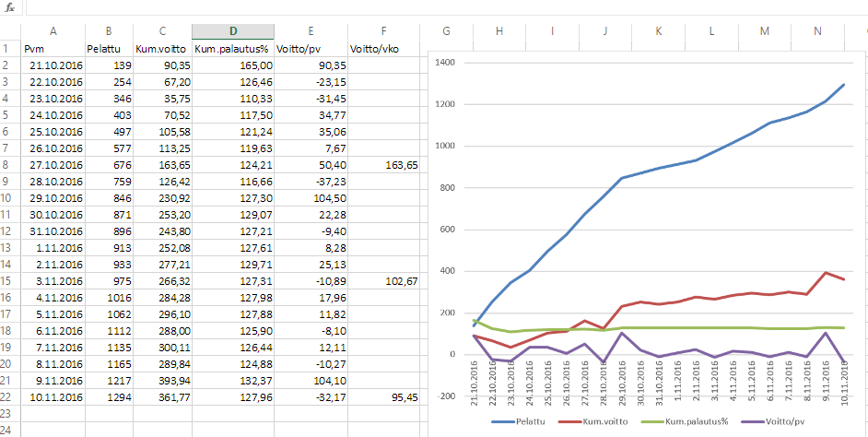Click the 'Pelattu' header cell
Screen dimensions: 868x437
click(109, 49)
